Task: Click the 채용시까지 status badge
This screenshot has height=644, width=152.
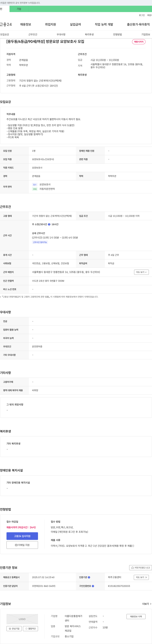Action: (139, 42)
